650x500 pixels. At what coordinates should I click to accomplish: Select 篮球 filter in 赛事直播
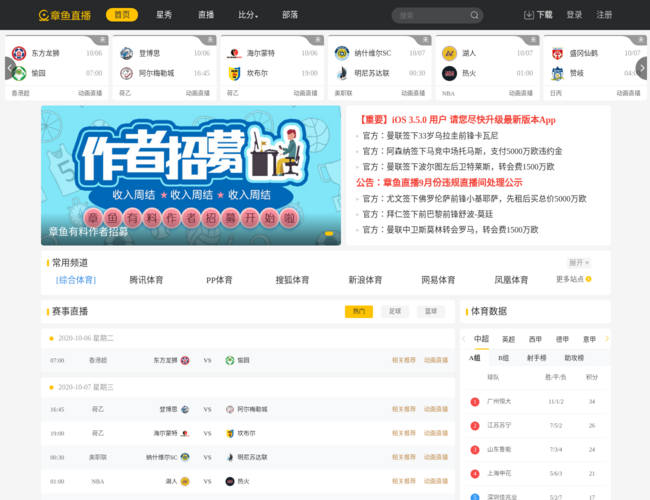tap(431, 311)
